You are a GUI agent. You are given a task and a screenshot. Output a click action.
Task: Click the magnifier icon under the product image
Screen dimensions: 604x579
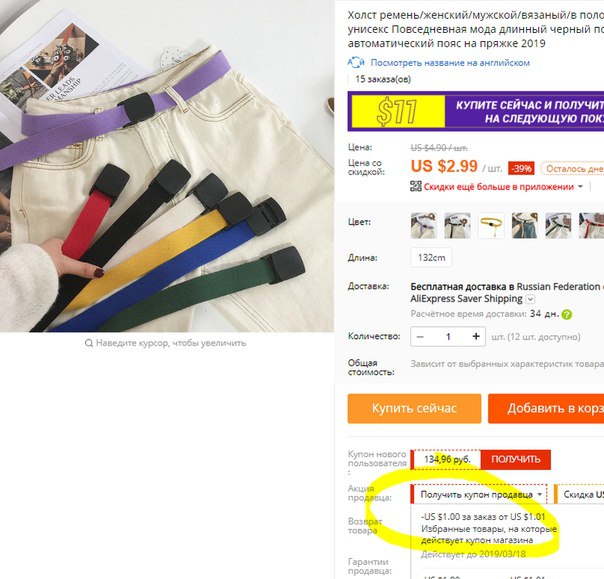coord(89,343)
